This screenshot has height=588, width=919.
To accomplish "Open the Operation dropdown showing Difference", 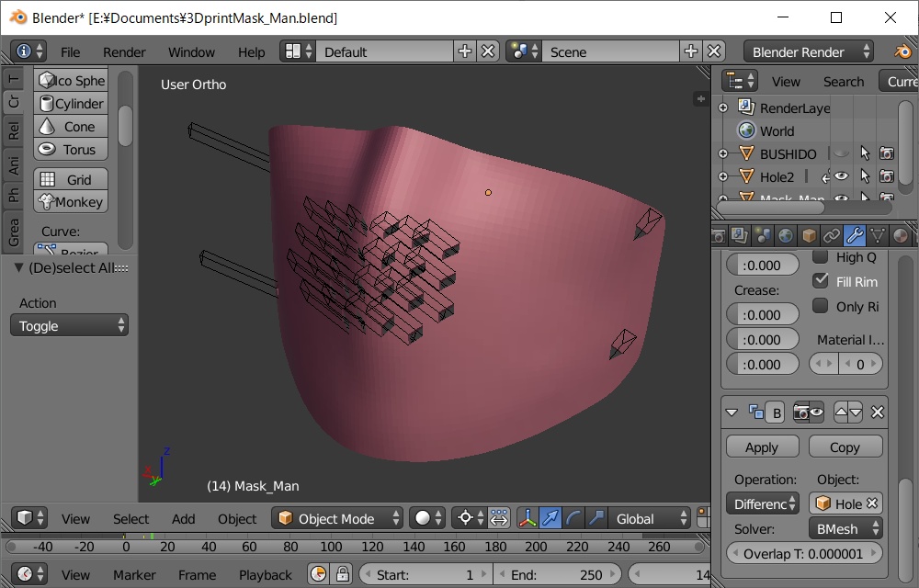I will 762,503.
